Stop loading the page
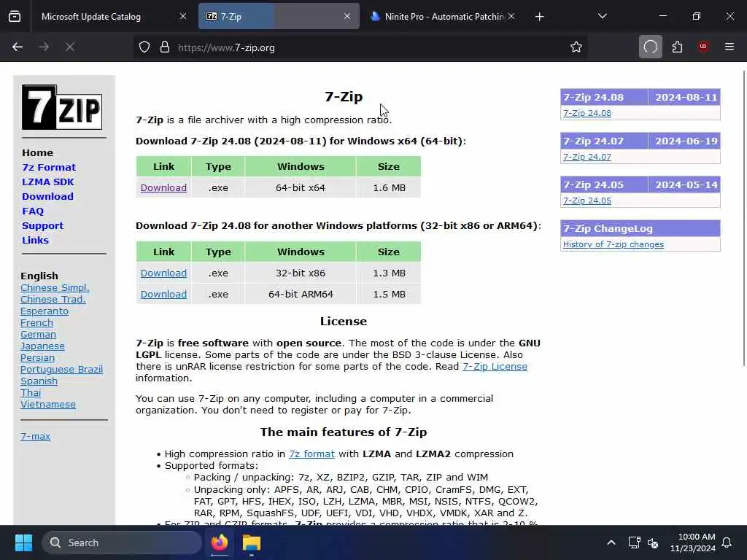 pos(70,47)
